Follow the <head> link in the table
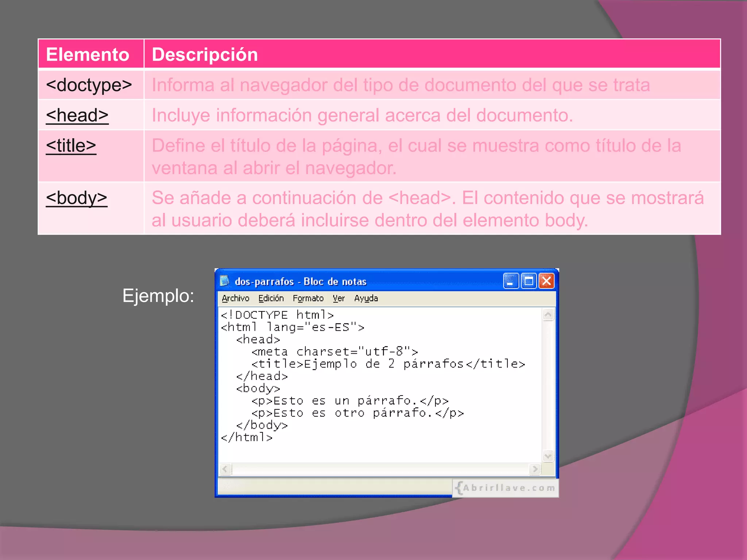 [77, 115]
